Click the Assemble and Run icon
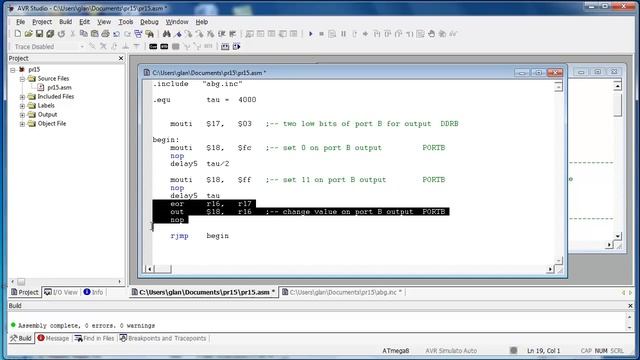The width and height of the screenshot is (640, 360). [236, 47]
